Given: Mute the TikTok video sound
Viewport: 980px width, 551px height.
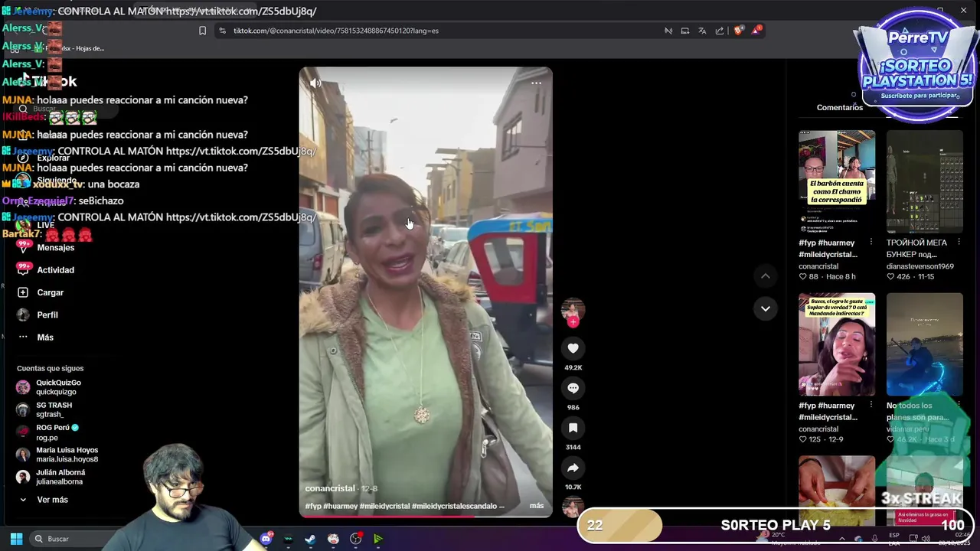Looking at the screenshot, I should pyautogui.click(x=315, y=83).
